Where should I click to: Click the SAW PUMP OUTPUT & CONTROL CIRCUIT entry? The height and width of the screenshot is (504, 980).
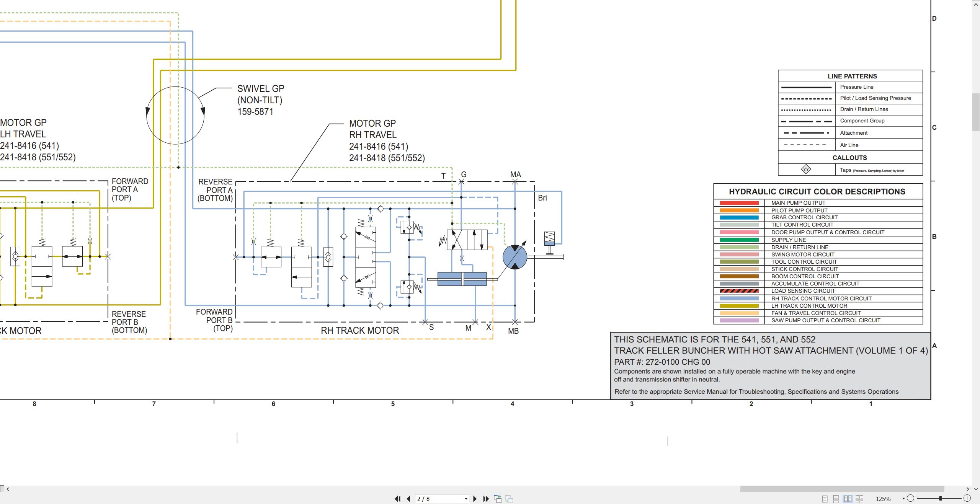click(x=826, y=320)
